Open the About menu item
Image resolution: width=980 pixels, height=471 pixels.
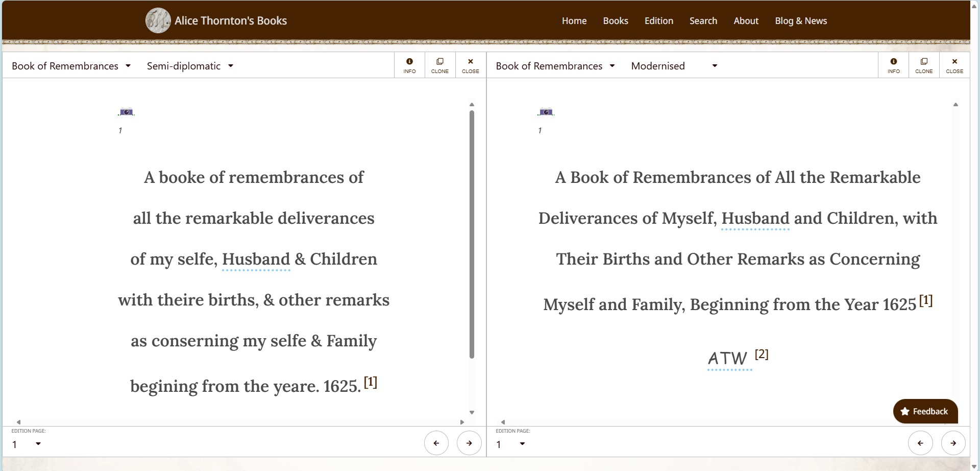point(746,21)
